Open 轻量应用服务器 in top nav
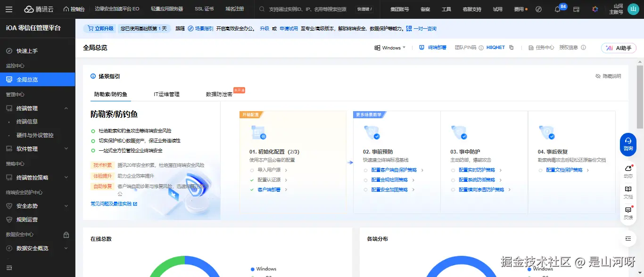 pos(167,9)
